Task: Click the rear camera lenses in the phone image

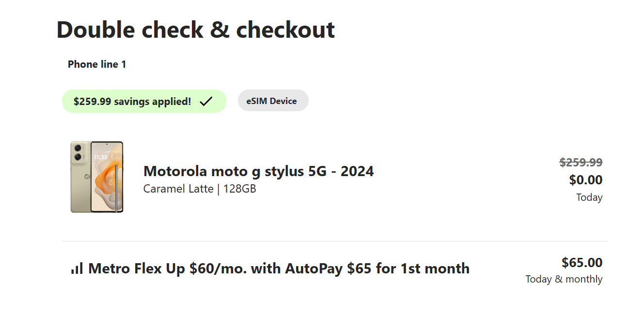Action: pos(78,152)
